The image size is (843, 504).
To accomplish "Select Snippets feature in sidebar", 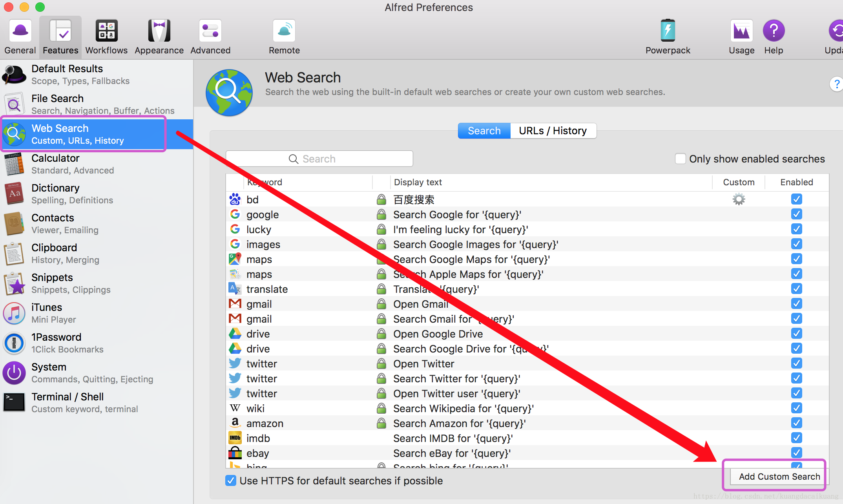I will [x=97, y=283].
